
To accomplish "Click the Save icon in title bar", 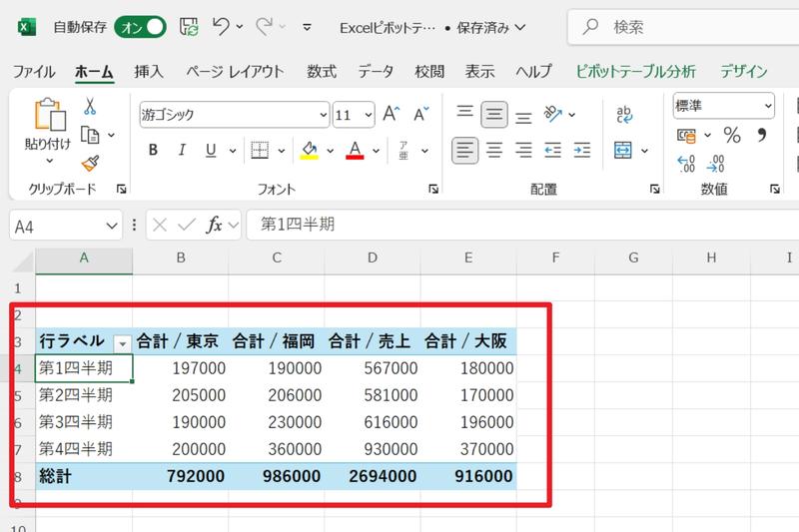I will click(x=189, y=27).
